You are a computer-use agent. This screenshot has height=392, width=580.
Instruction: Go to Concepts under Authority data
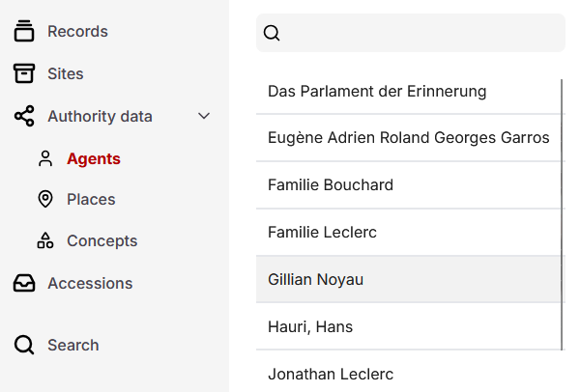pos(101,240)
